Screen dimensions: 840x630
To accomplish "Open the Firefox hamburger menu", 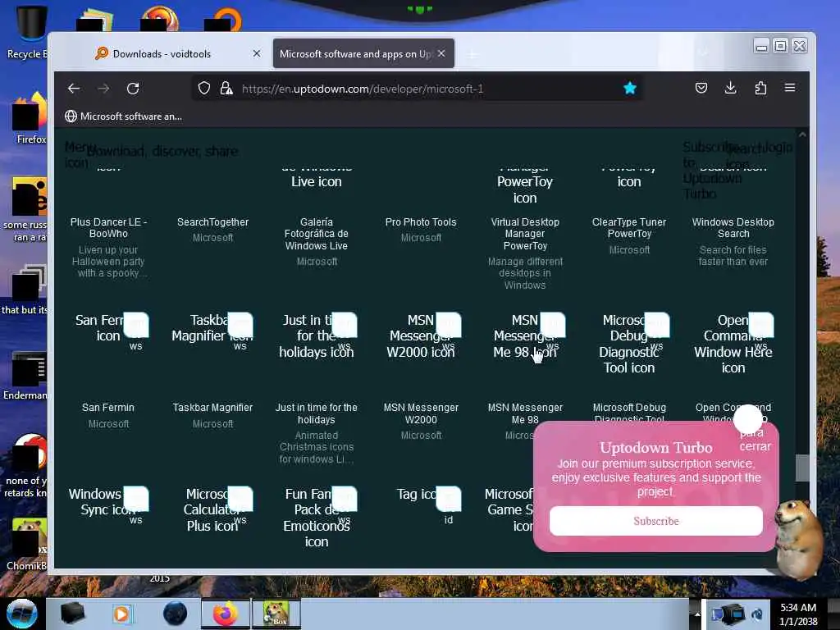I will [x=790, y=87].
